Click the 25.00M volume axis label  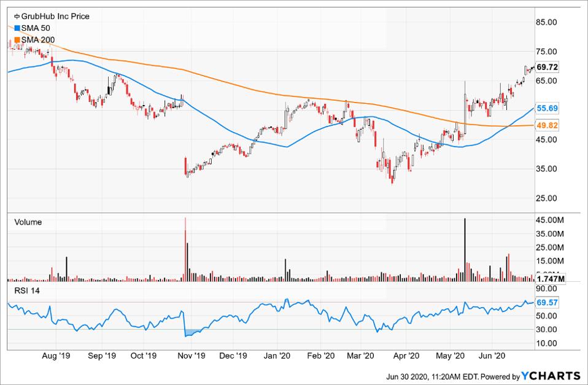[550, 247]
